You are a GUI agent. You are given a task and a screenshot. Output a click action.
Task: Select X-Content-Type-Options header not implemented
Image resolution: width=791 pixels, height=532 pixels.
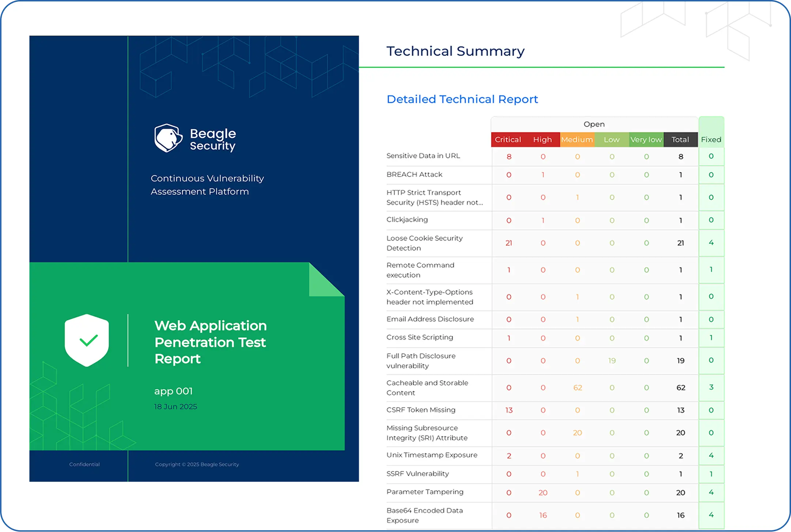click(x=555, y=297)
